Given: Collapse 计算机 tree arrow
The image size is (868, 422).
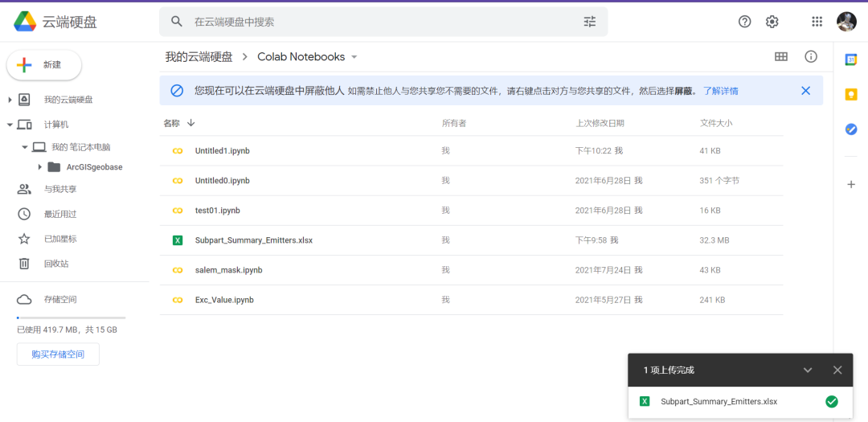Looking at the screenshot, I should pyautogui.click(x=10, y=125).
